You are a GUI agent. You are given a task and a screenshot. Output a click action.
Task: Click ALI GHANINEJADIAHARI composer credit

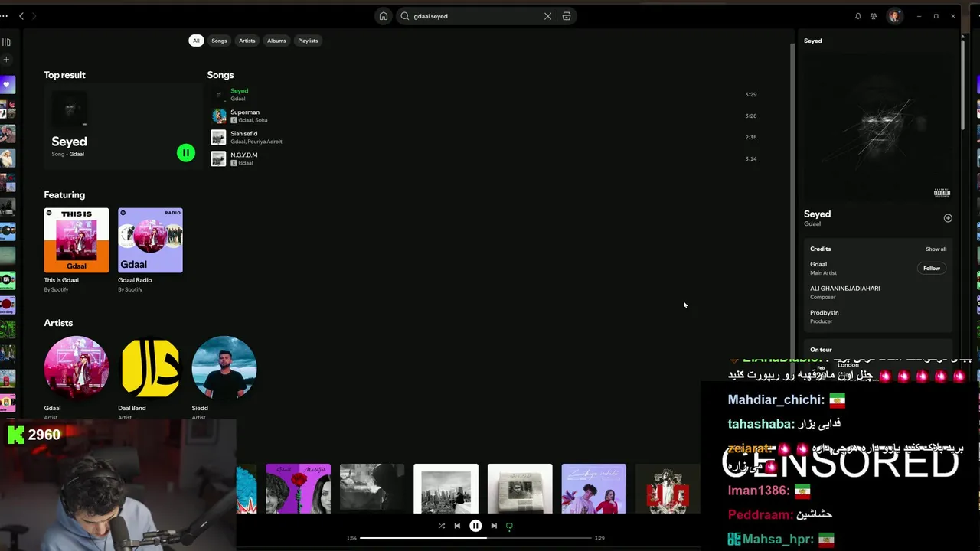tap(844, 289)
